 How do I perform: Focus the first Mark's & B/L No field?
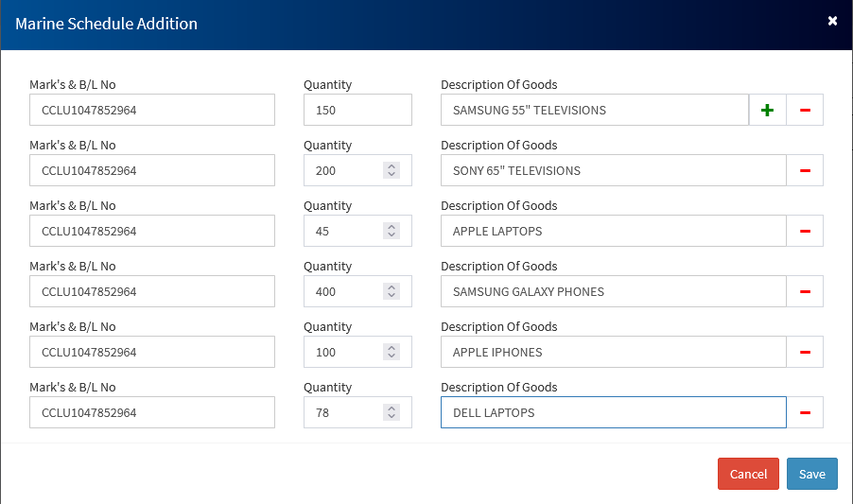(152, 111)
